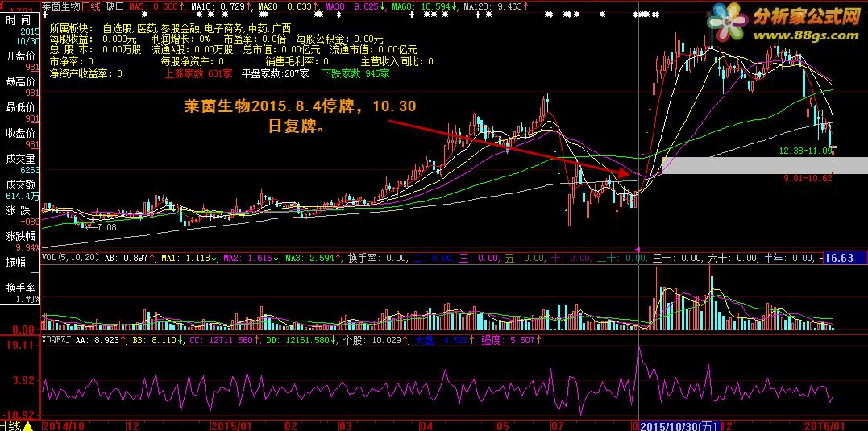Click the magenta cursor marker above VOL pane
Viewport: 868px width, 431px height.
tap(638, 250)
